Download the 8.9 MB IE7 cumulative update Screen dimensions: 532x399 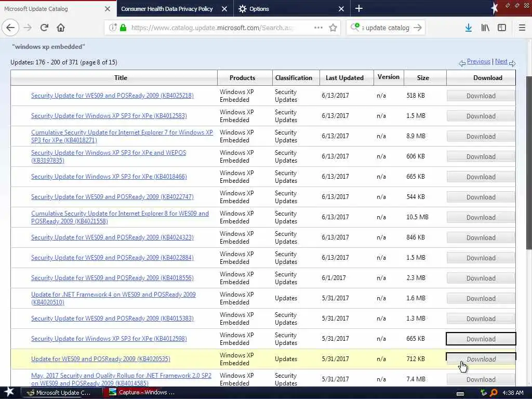click(x=481, y=137)
